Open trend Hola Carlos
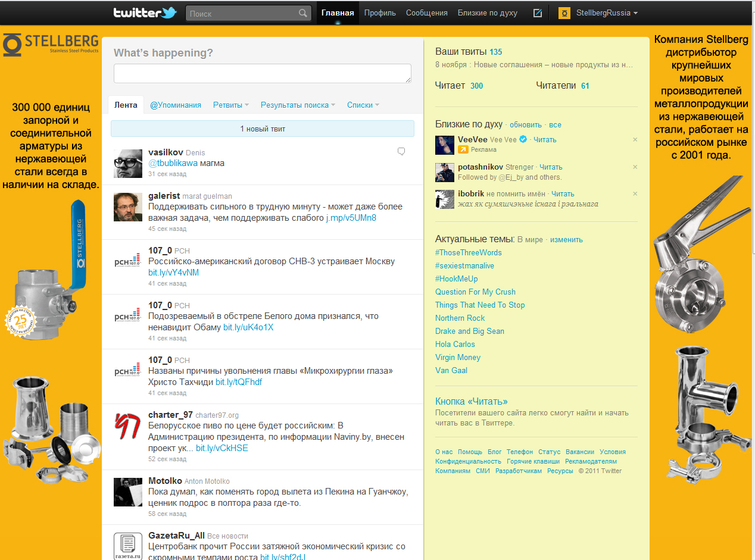 pos(455,345)
